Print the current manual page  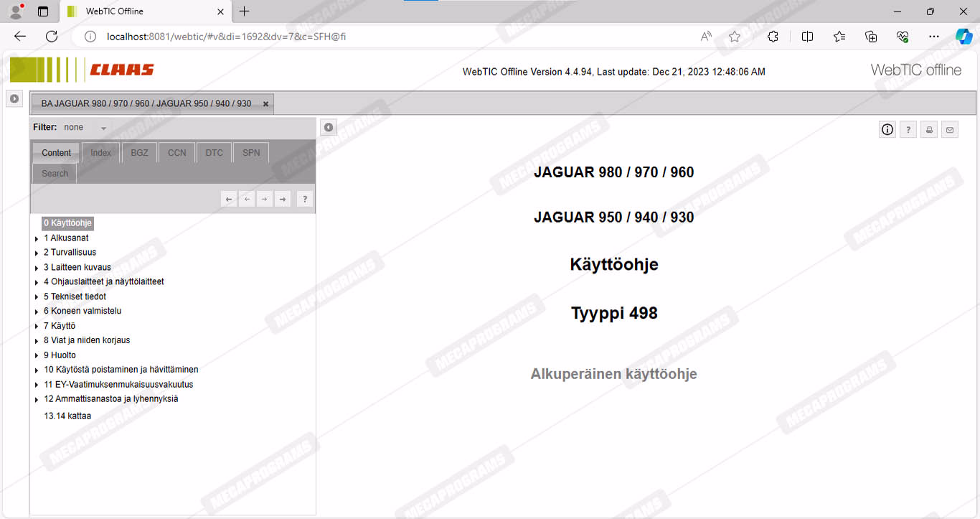point(929,130)
